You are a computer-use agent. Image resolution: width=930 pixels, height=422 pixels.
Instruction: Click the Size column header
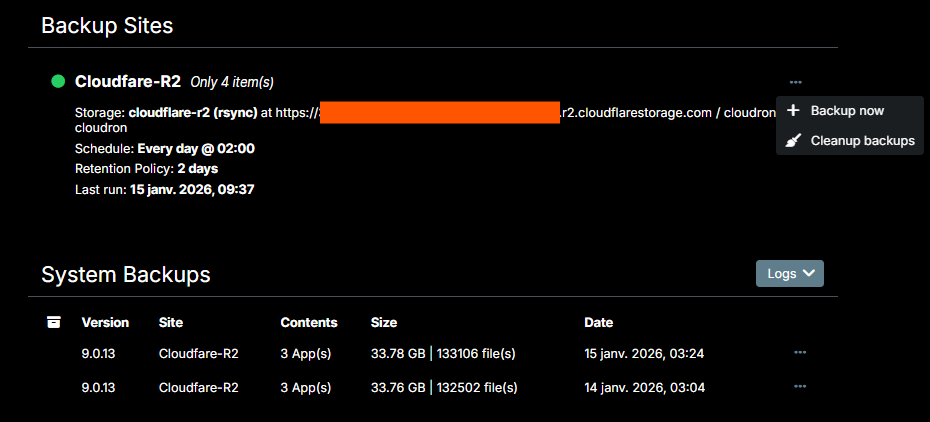click(x=384, y=322)
